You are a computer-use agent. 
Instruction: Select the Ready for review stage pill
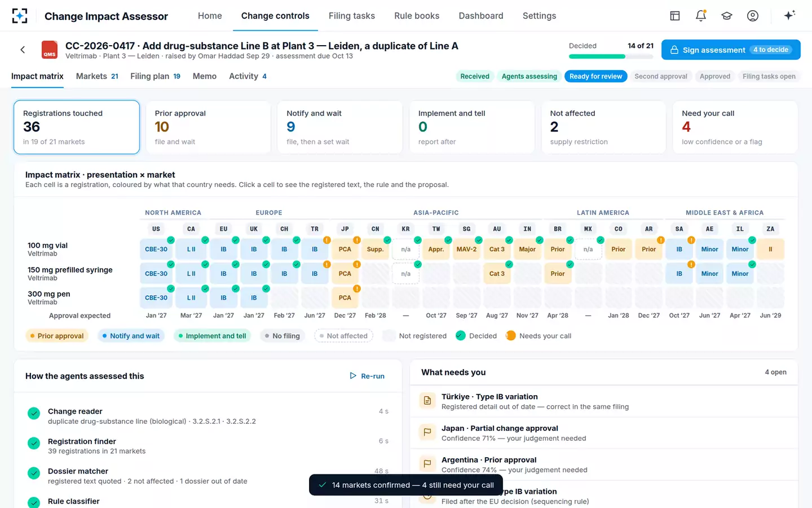click(x=595, y=76)
